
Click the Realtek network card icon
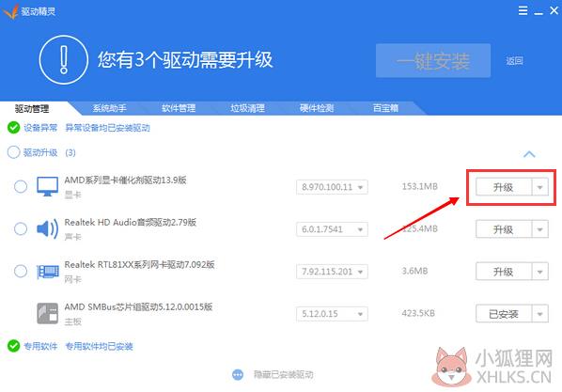click(48, 272)
